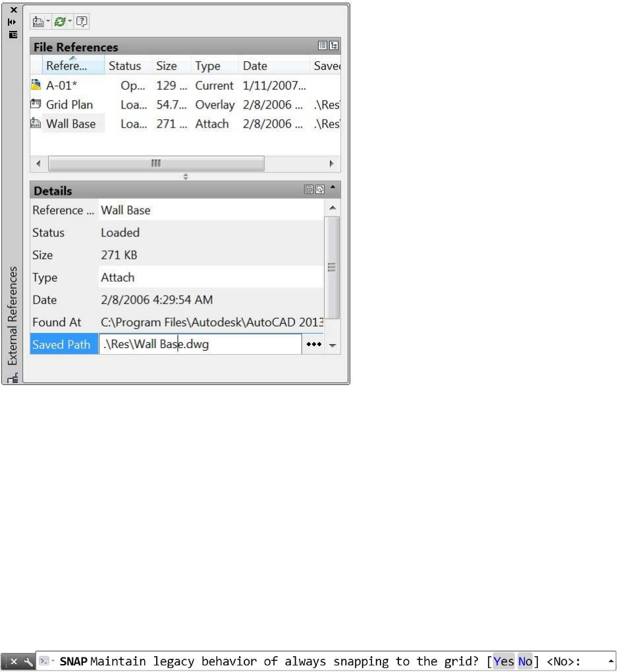Select the Grid Plan reference row

click(x=185, y=105)
